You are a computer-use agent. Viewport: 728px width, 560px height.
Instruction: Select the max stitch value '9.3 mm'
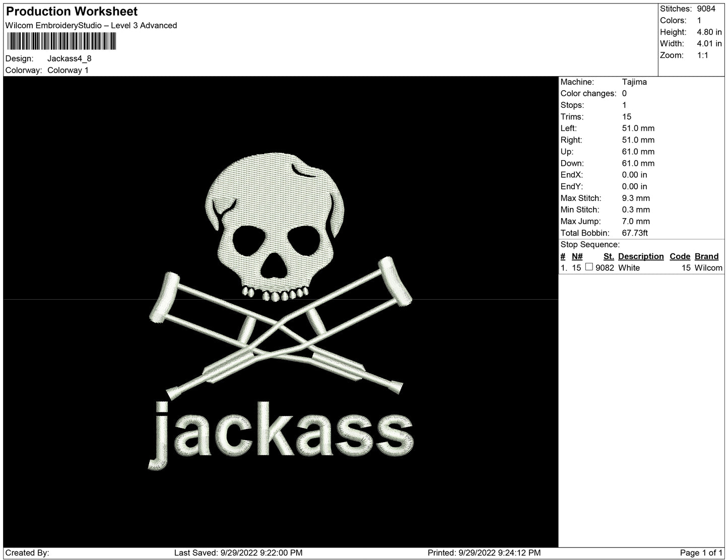(x=636, y=198)
